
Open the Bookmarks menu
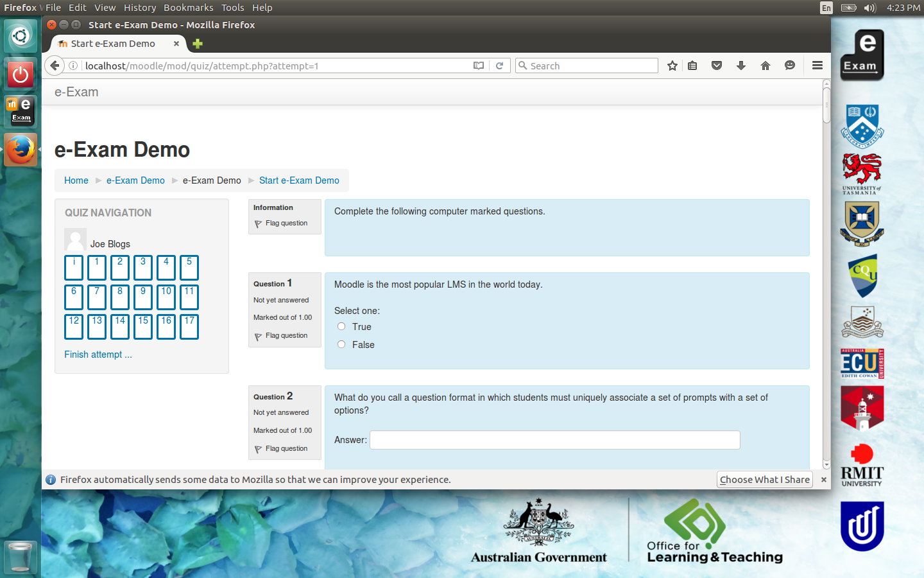pyautogui.click(x=188, y=8)
